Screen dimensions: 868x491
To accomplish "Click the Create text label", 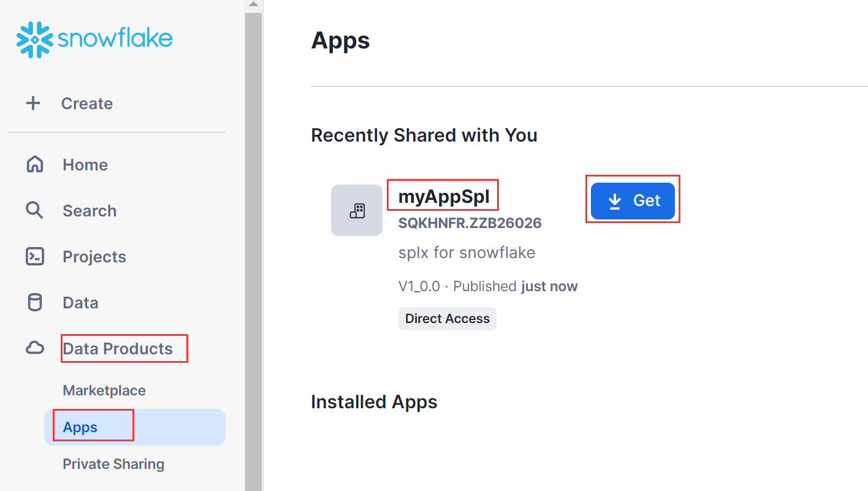I will pyautogui.click(x=86, y=103).
